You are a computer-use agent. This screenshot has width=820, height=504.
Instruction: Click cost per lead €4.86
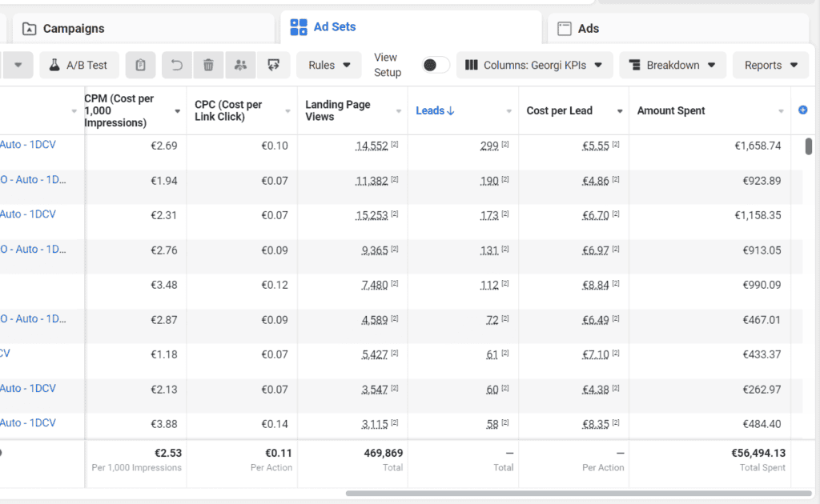coord(596,182)
